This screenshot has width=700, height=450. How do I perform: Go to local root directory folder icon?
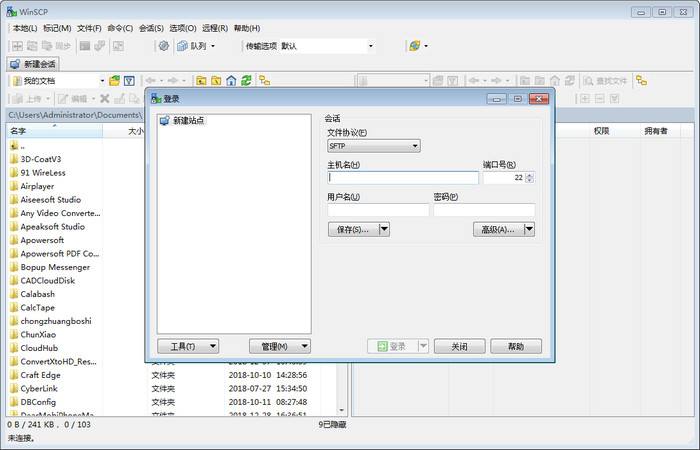pos(216,81)
